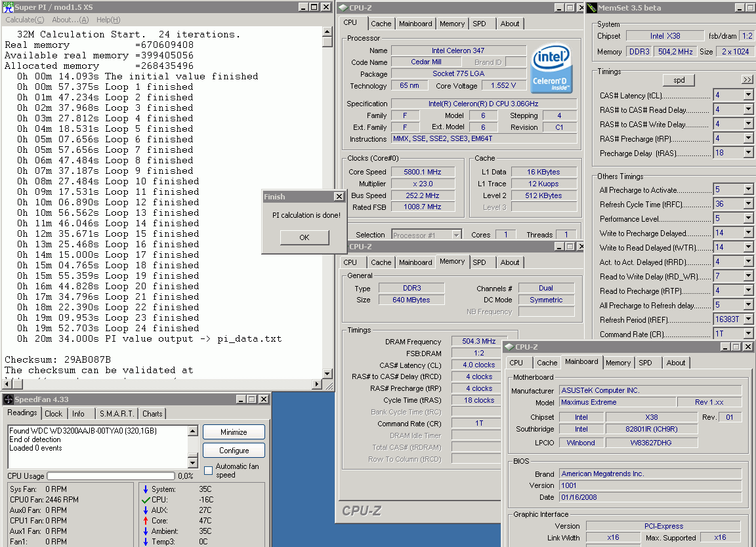Click the AUX temperature down arrow icon

click(146, 510)
